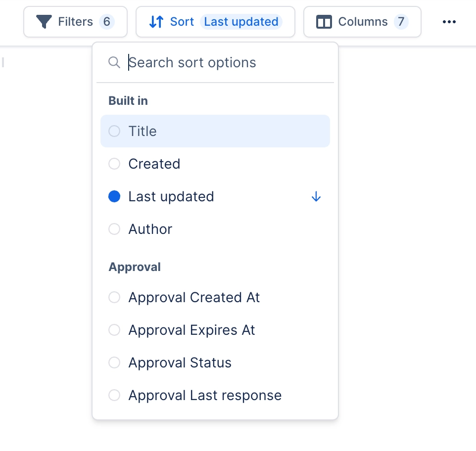Open the Filters dropdown
Viewport: 476px width, 451px height.
(75, 22)
